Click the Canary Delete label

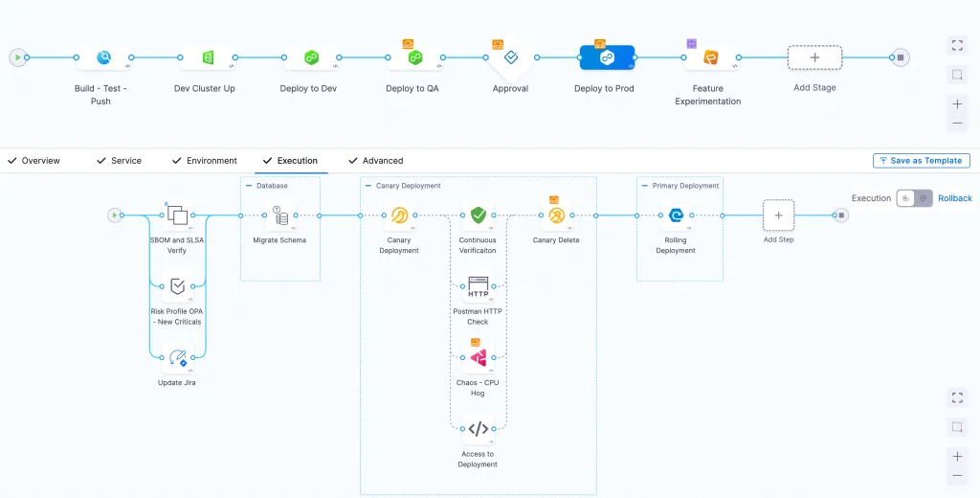(556, 240)
